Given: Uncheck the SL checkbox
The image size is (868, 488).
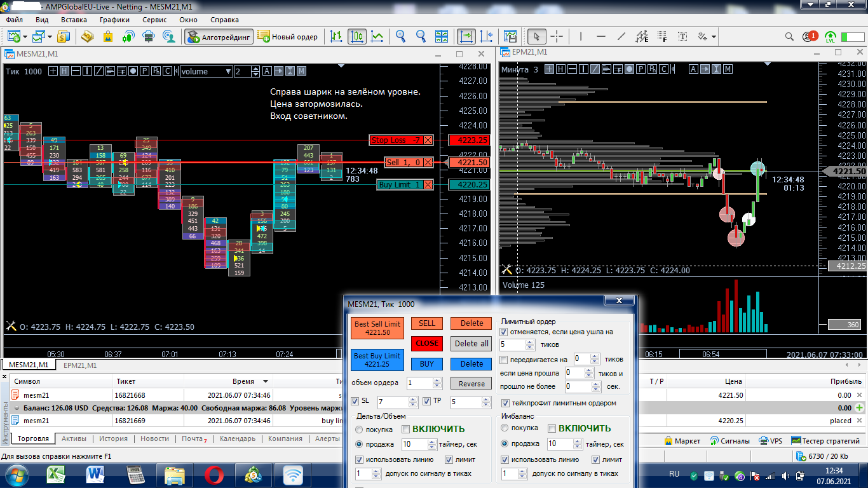Looking at the screenshot, I should click(355, 401).
